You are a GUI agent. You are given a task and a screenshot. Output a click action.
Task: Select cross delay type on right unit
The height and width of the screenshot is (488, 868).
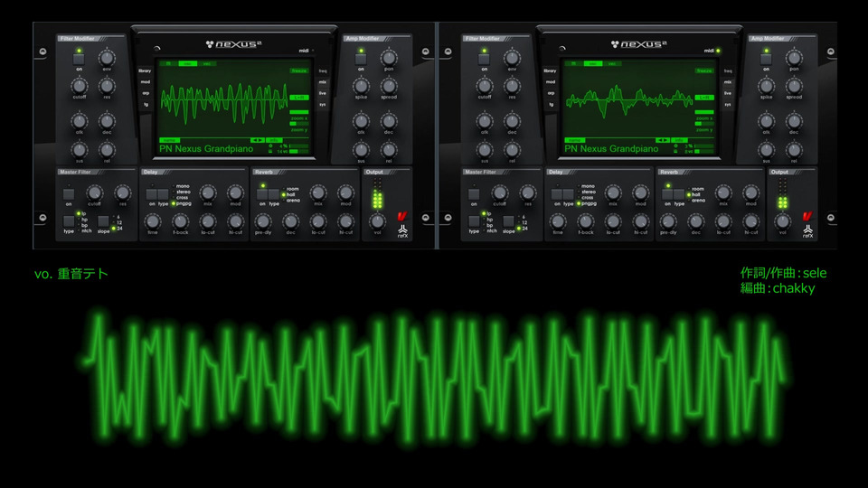[x=586, y=198]
